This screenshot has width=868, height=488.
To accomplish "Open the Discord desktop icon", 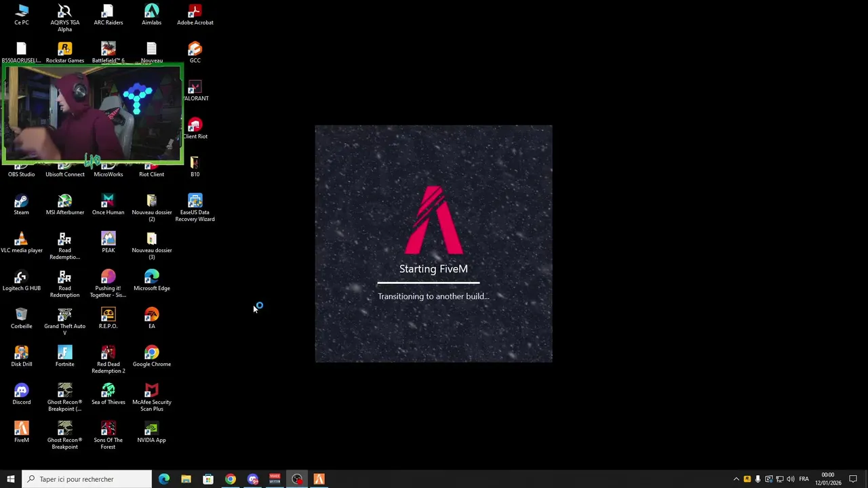I will pyautogui.click(x=22, y=394).
